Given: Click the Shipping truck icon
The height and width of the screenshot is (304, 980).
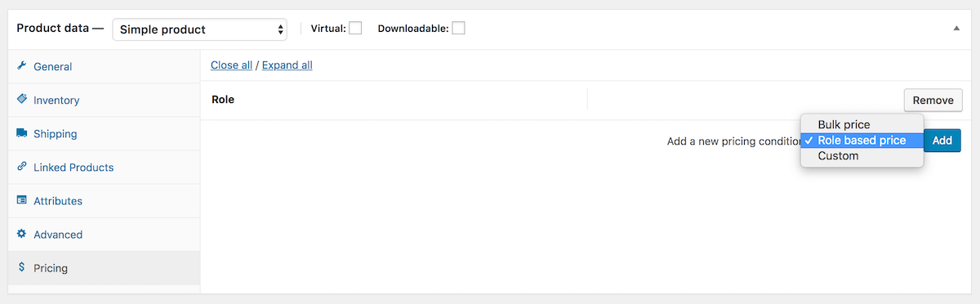Looking at the screenshot, I should tap(22, 133).
